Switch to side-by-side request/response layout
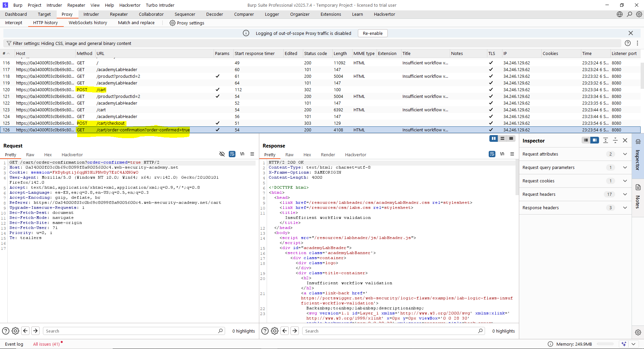The height and width of the screenshot is (349, 644). (493, 138)
